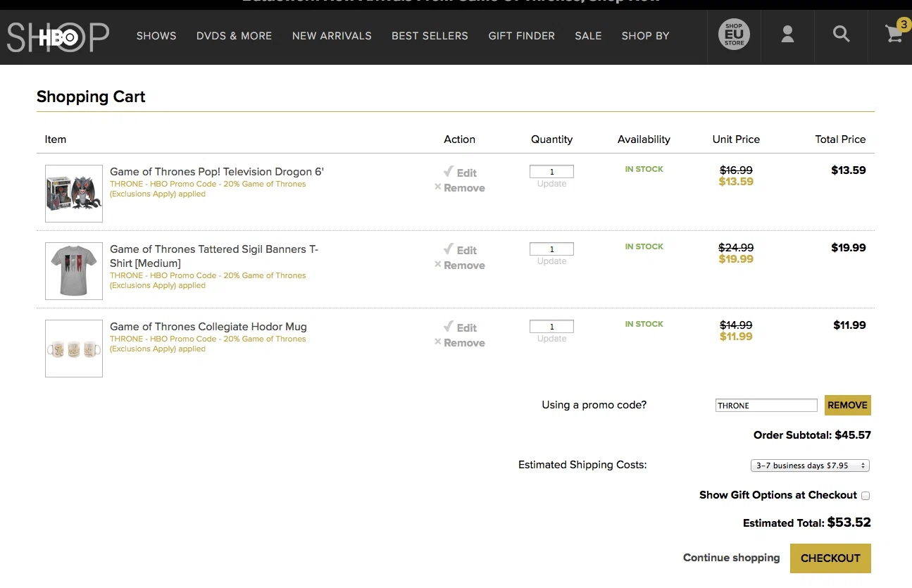Open the search magnifier icon
The width and height of the screenshot is (912, 588).
tap(841, 34)
